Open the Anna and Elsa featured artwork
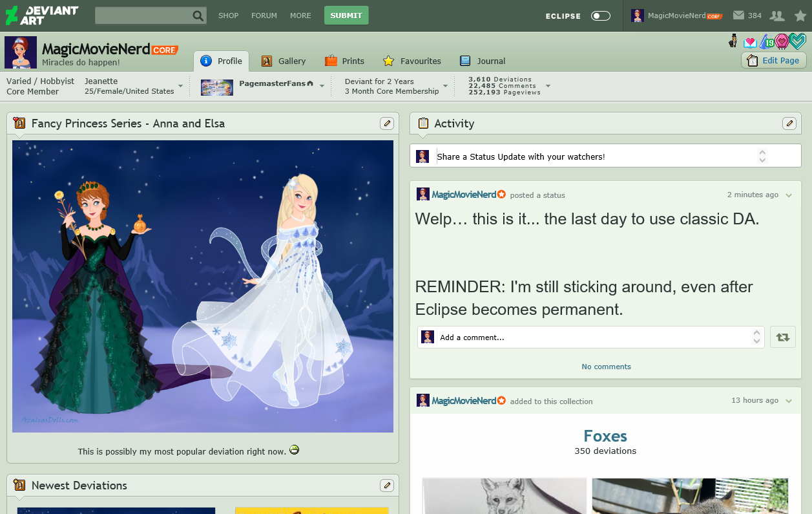The image size is (812, 514). point(203,286)
